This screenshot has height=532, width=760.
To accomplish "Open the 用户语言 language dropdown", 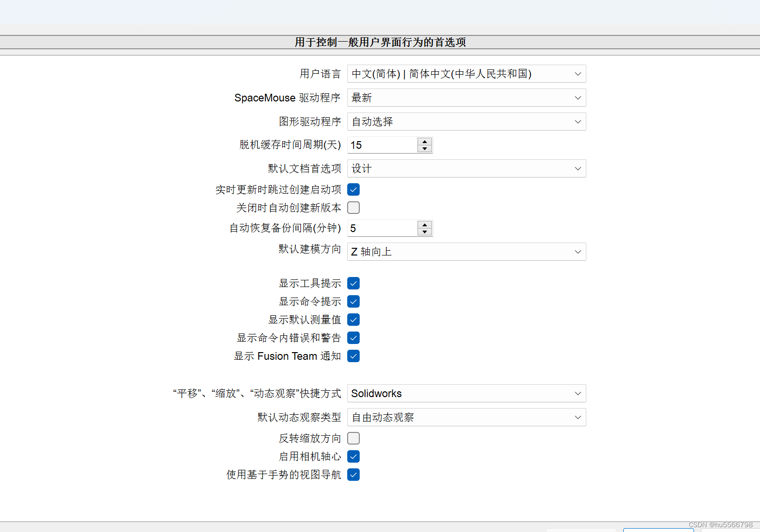I will [x=466, y=74].
